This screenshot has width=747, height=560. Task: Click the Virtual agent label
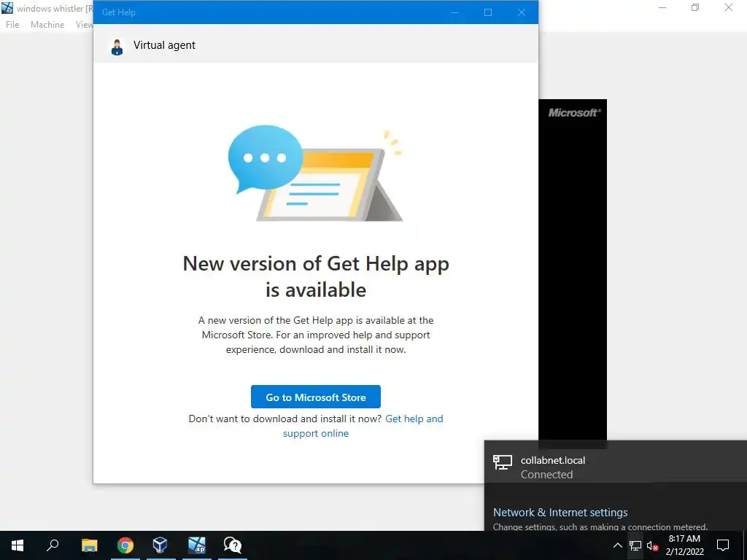tap(164, 45)
